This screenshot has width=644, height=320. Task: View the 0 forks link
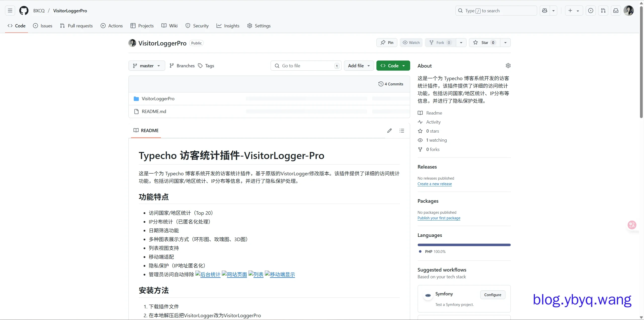click(428, 149)
